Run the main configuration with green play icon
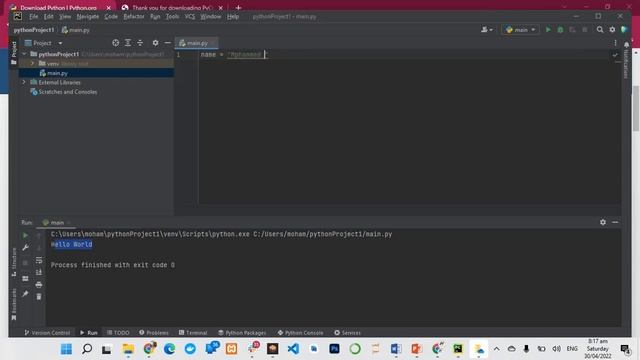The width and height of the screenshot is (640, 360). tap(548, 30)
